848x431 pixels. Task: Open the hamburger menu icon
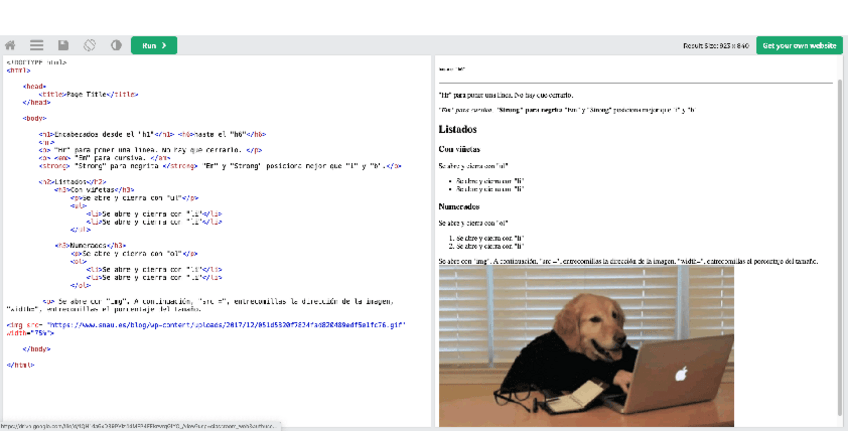[37, 45]
